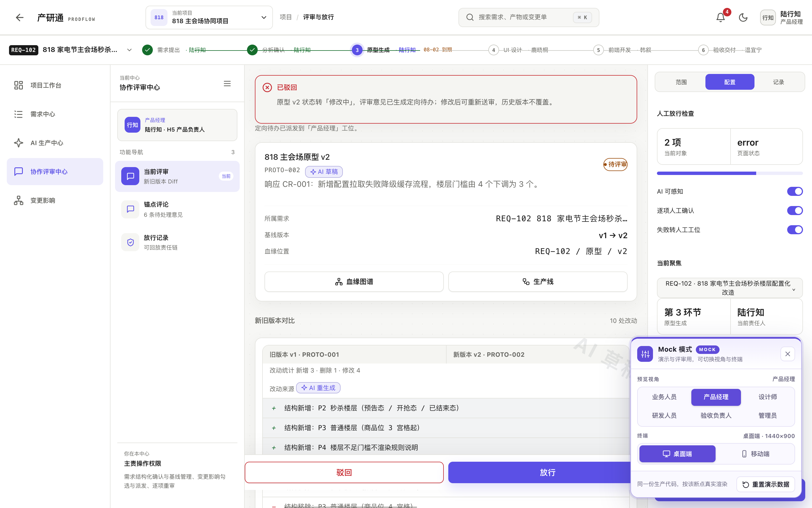Open 变更影响 in sidebar
Image resolution: width=812 pixels, height=508 pixels.
55,201
